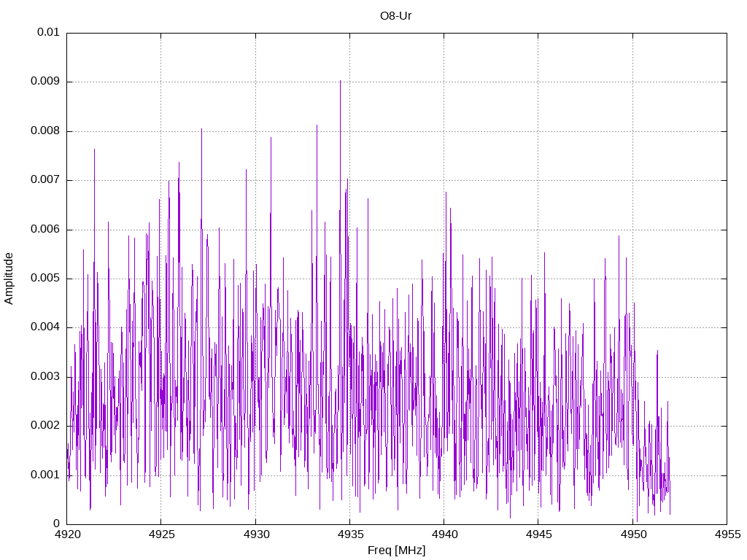The width and height of the screenshot is (747, 560).
Task: Click the y-axis tick label 0.001
Action: point(45,475)
